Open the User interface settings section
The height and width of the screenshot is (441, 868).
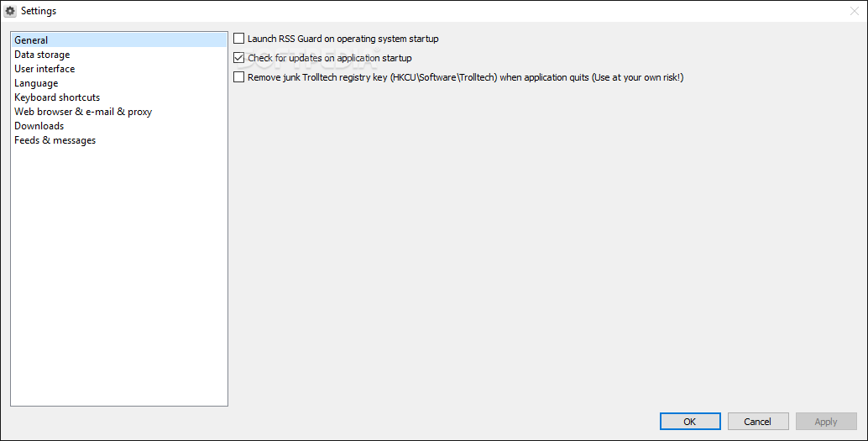click(118, 69)
